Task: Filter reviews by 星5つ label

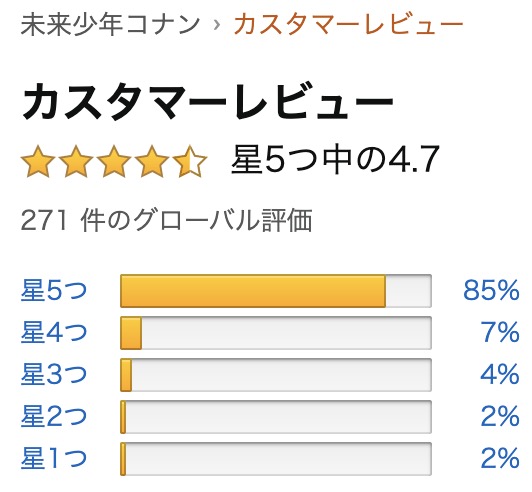Action: (x=54, y=290)
